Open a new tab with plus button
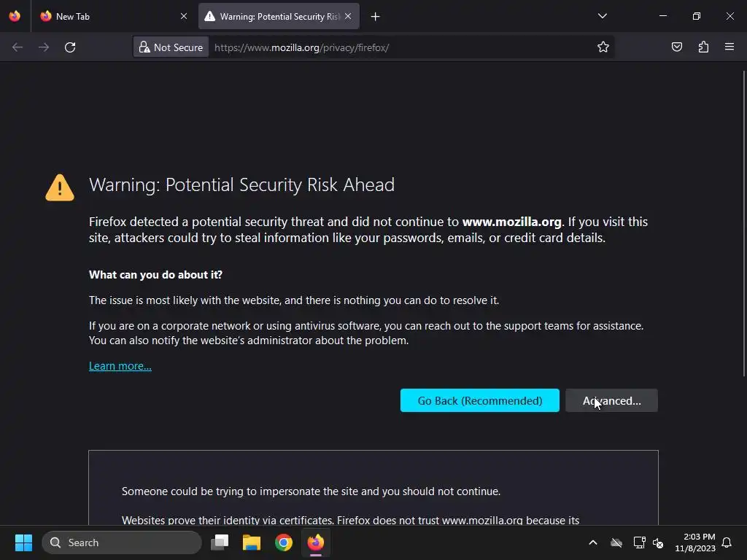Viewport: 747px width, 560px height. (x=376, y=17)
